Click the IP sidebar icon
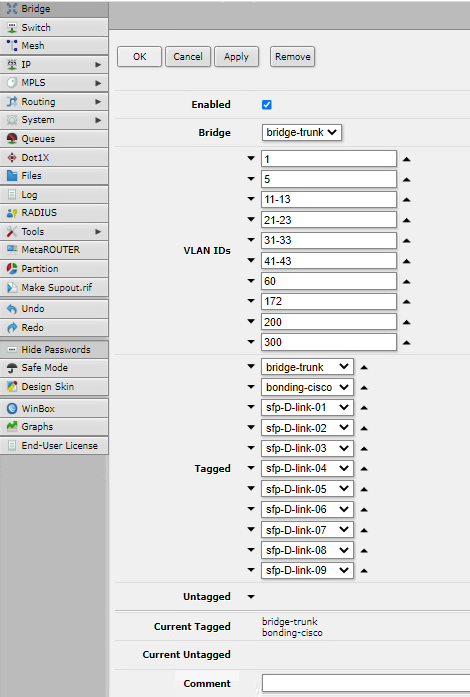470x697 pixels. (x=12, y=64)
